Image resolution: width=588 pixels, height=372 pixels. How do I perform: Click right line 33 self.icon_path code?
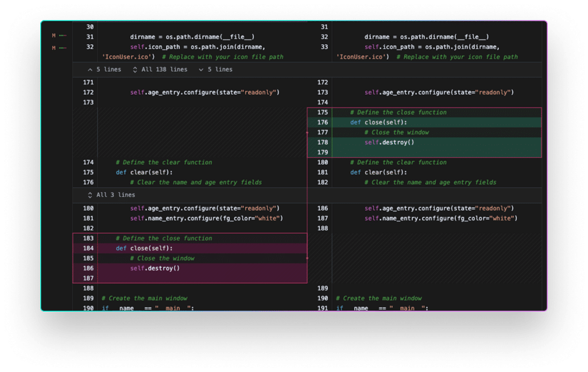point(432,47)
